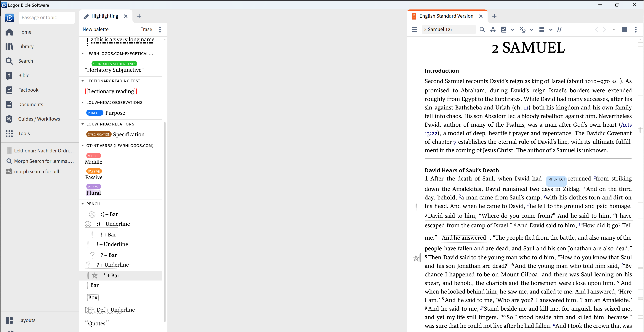Open footnote a before 'from striking'
Viewport: 644px width, 332px height.
coord(595,178)
